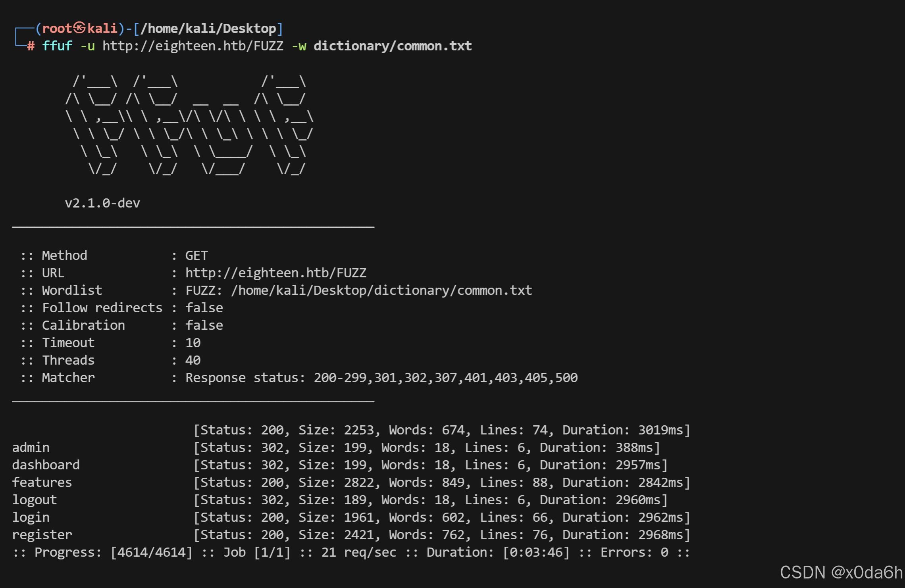Click the v2.1.0-dev version text
The width and height of the screenshot is (905, 588).
click(102, 203)
